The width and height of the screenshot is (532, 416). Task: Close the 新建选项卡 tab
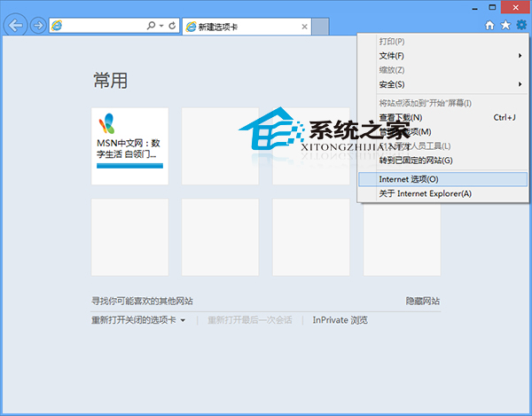pyautogui.click(x=305, y=27)
